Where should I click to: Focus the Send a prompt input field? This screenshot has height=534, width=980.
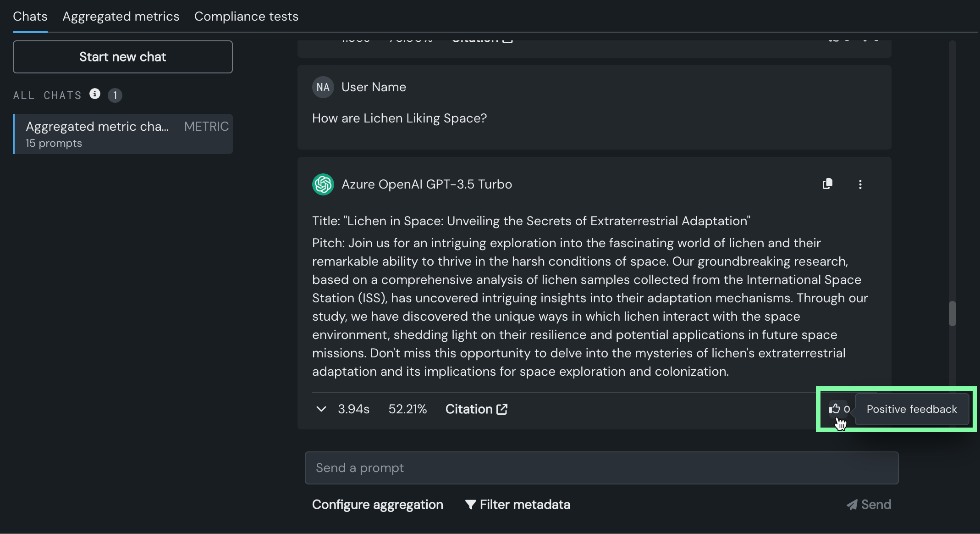[x=601, y=468]
